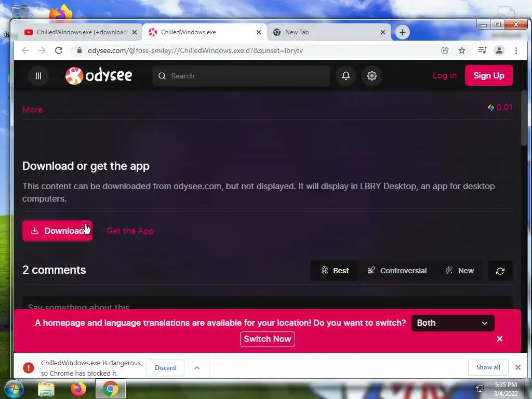Click Chrome taskbar icon
The height and width of the screenshot is (399, 532).
pyautogui.click(x=111, y=389)
